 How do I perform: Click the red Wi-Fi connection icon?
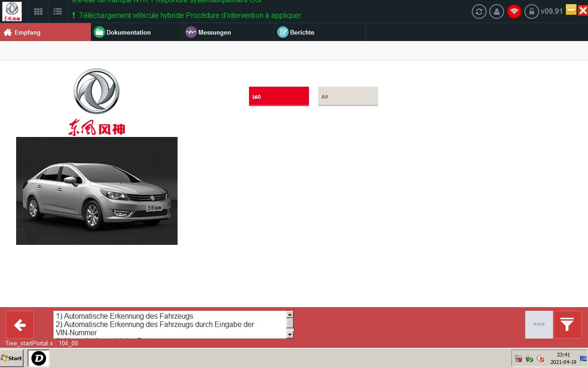coord(514,12)
